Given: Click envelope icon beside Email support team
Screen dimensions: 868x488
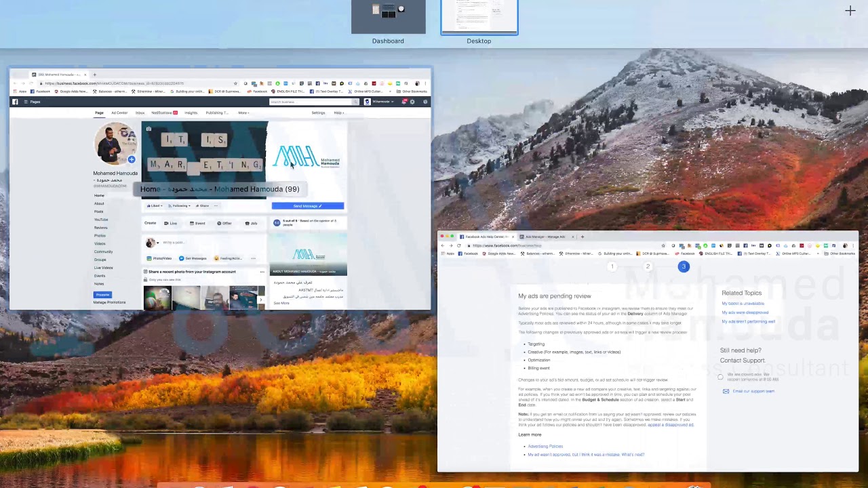Looking at the screenshot, I should 726,391.
